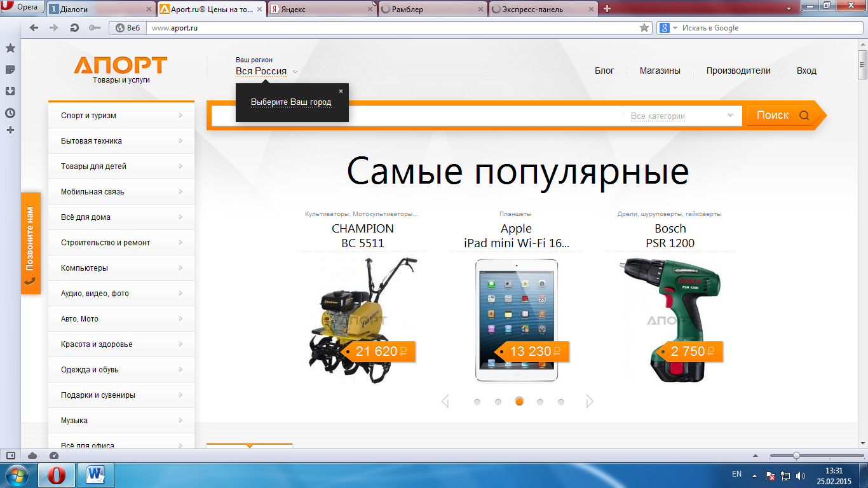
Task: Go forward with the browser forward arrow
Action: click(54, 28)
